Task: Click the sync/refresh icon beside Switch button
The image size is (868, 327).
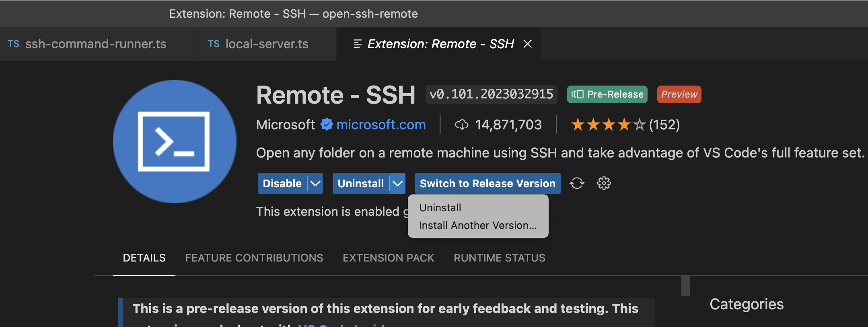Action: (x=577, y=183)
